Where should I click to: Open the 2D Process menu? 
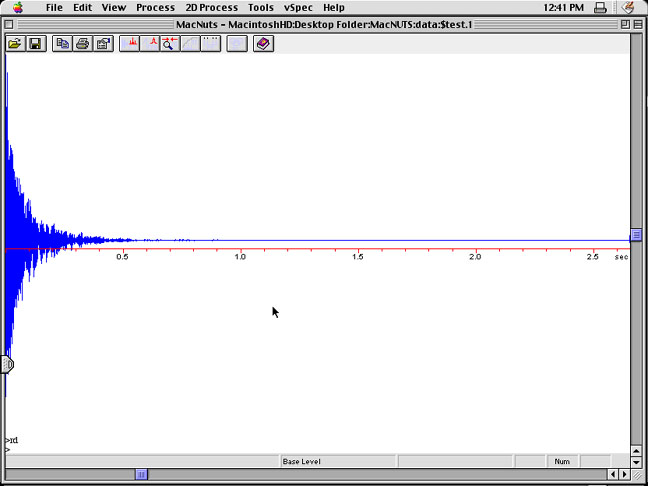(x=211, y=7)
